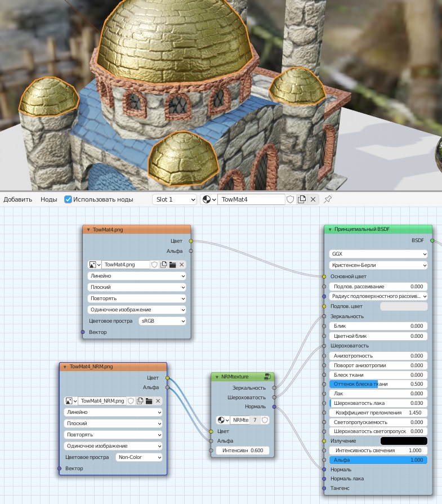The height and width of the screenshot is (504, 442).
Task: Enable or disable 'Использовать ноды' checkbox
Action: pos(68,199)
